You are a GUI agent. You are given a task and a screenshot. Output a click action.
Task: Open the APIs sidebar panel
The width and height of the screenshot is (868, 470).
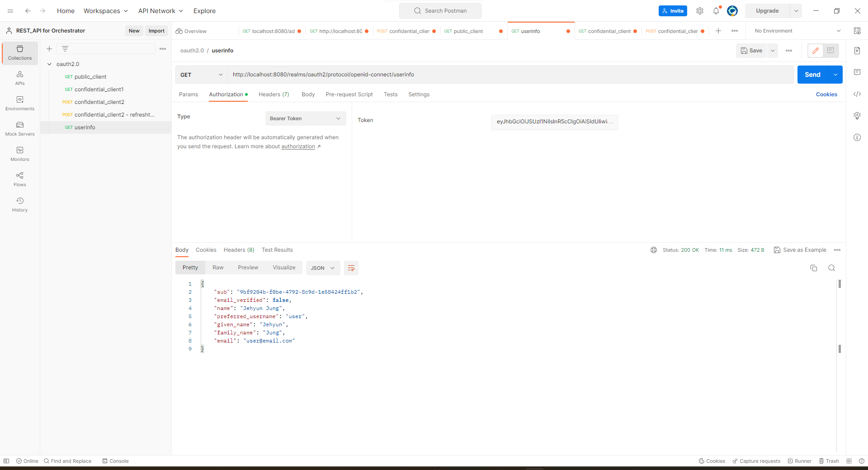point(20,78)
